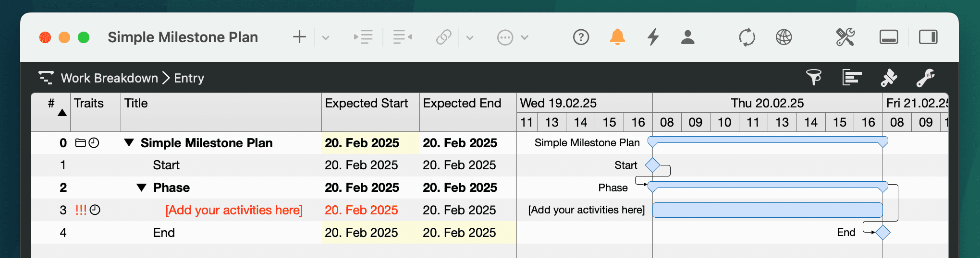Viewport: 980px width, 258px height.
Task: Collapse the Phase group row
Action: 141,188
